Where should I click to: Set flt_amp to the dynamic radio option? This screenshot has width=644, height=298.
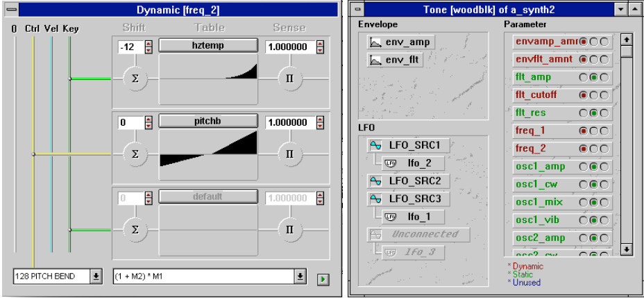coord(584,77)
